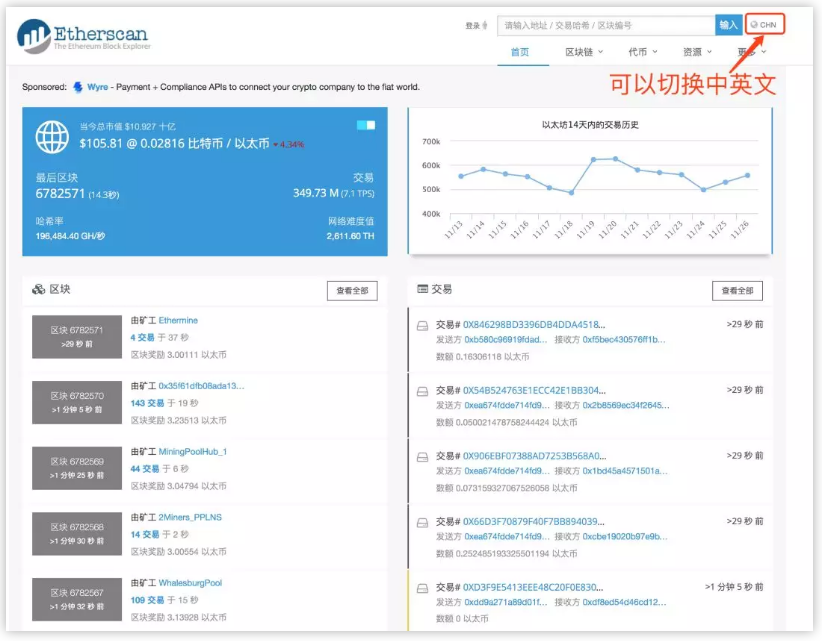Select the 首页 home tab

pyautogui.click(x=520, y=52)
